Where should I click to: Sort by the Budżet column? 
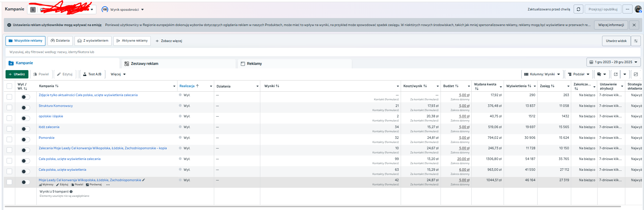point(456,86)
